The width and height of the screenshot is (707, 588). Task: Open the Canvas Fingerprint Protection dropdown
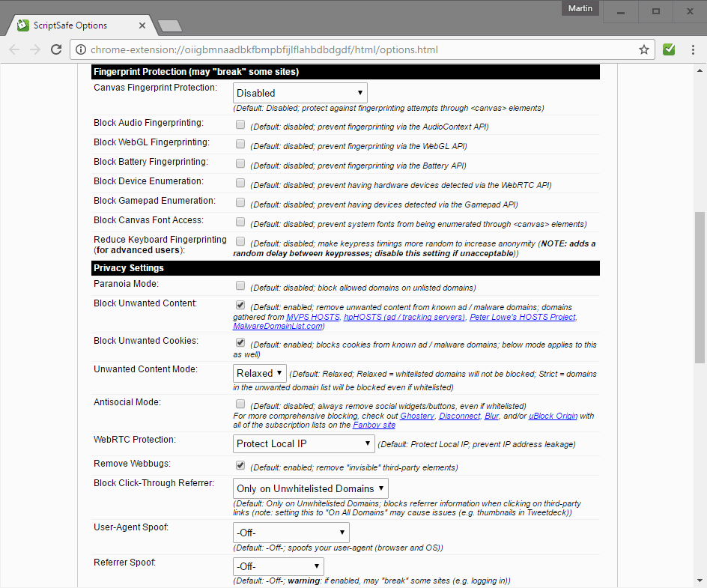click(x=298, y=92)
